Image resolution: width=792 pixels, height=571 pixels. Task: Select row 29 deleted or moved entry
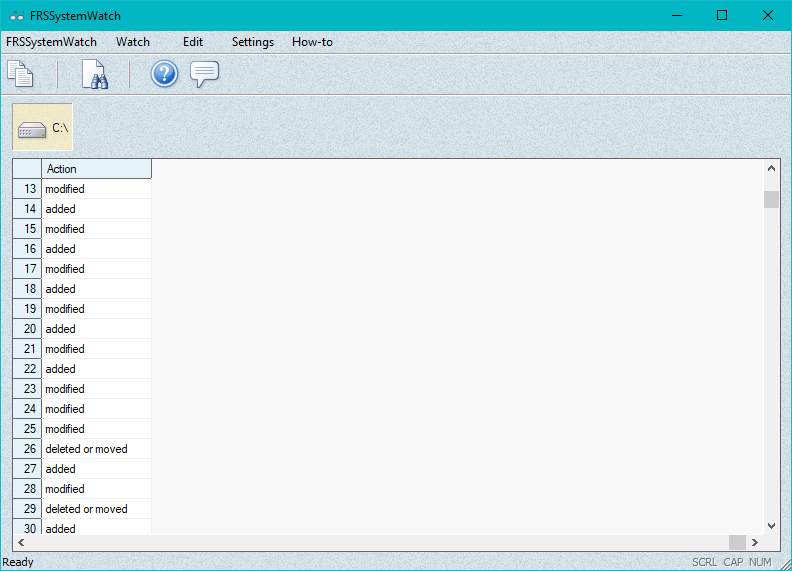click(96, 509)
